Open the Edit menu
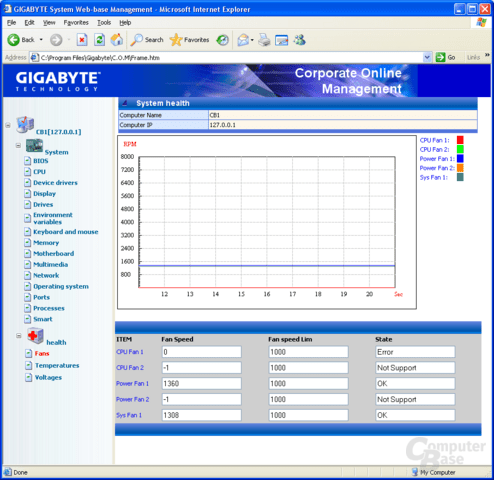The width and height of the screenshot is (494, 480). 29,23
